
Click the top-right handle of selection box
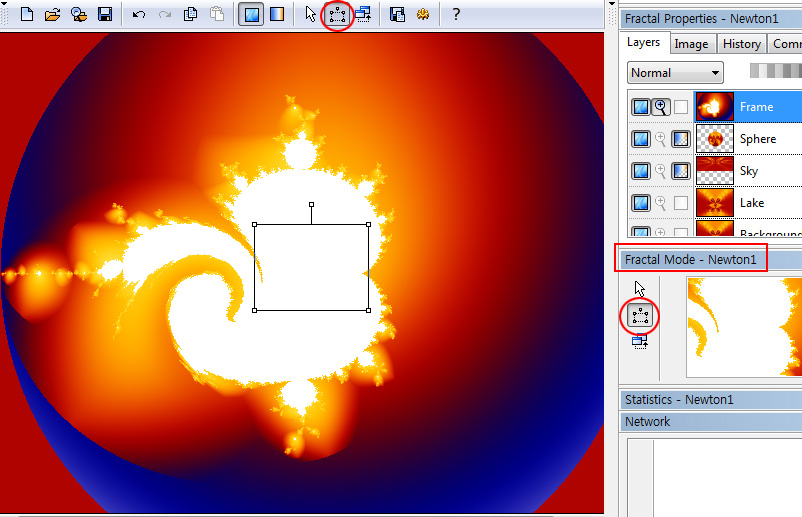(369, 224)
